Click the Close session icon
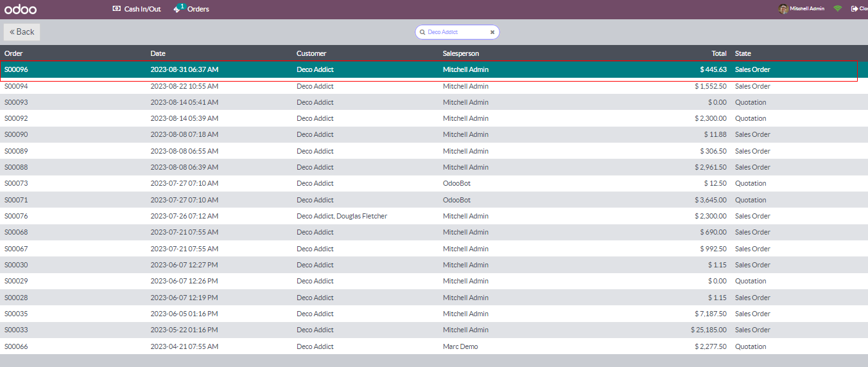The height and width of the screenshot is (367, 868). pyautogui.click(x=855, y=9)
